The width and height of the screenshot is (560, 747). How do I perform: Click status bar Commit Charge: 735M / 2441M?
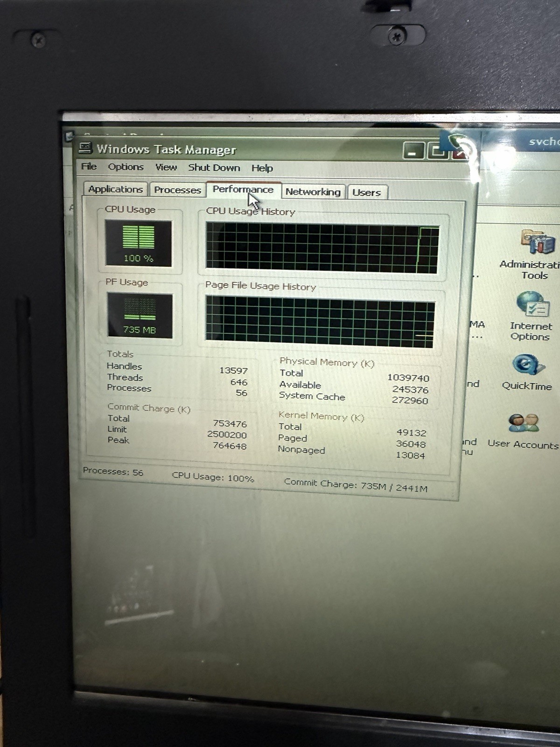click(x=356, y=485)
